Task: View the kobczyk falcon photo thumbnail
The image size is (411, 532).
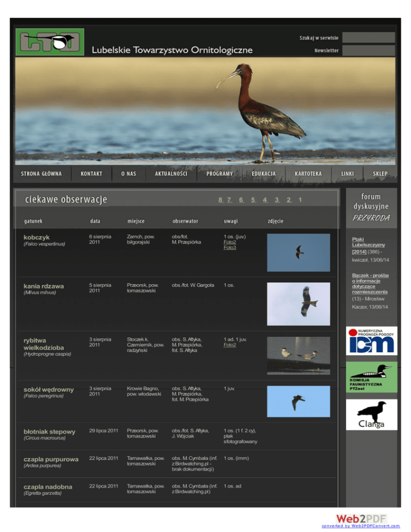Action: coord(298,253)
